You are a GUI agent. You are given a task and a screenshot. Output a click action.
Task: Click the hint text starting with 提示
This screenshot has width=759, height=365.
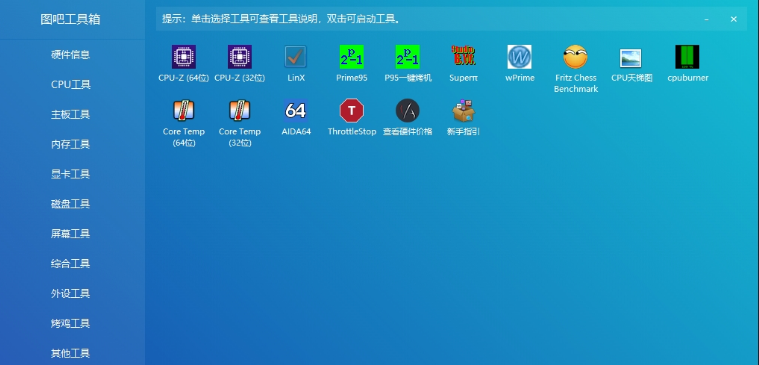tap(281, 19)
